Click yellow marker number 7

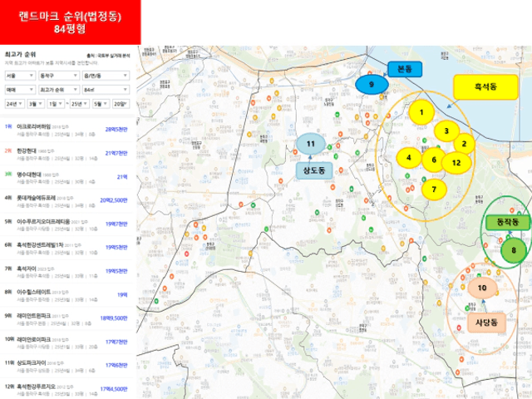tap(434, 189)
